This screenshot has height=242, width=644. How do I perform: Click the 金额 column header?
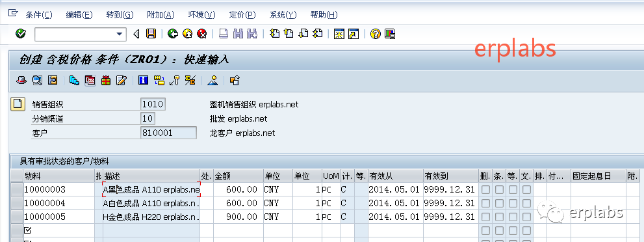[238, 176]
